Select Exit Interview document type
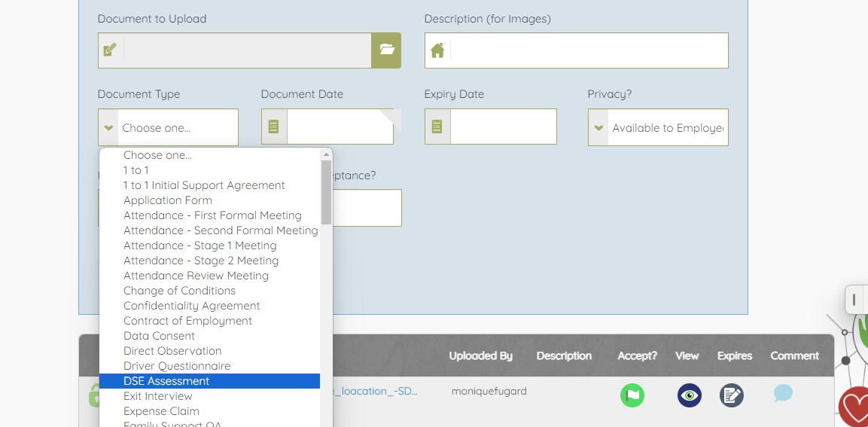 [x=157, y=396]
